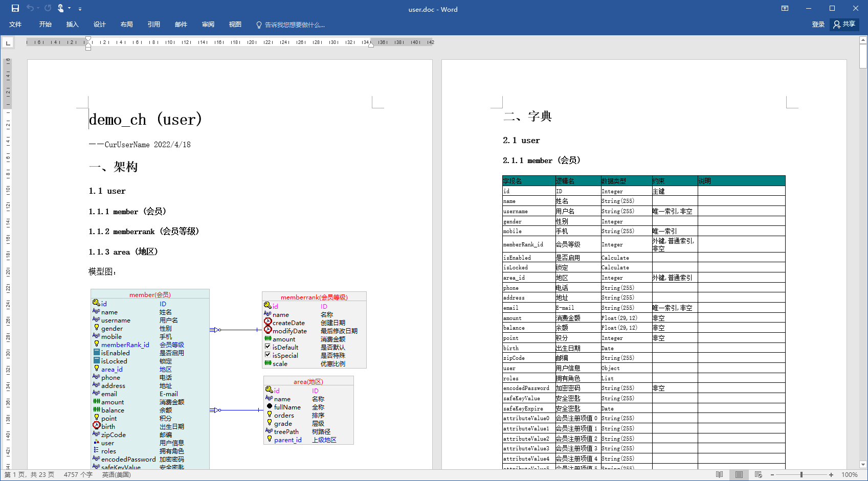Click the first-line indent marker on ruler
This screenshot has height=481, width=868.
(x=88, y=39)
